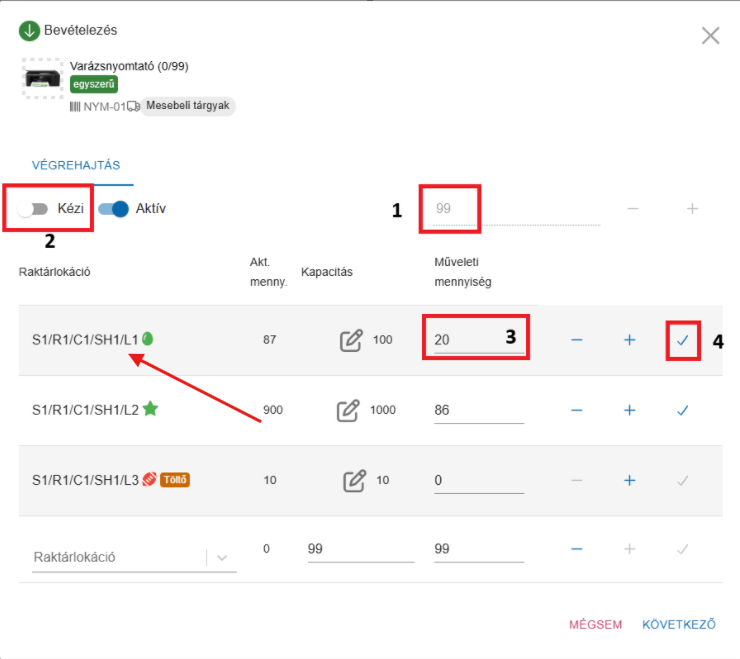Click the KÖVETKEZŐ button
Image resolution: width=740 pixels, height=659 pixels.
679,625
